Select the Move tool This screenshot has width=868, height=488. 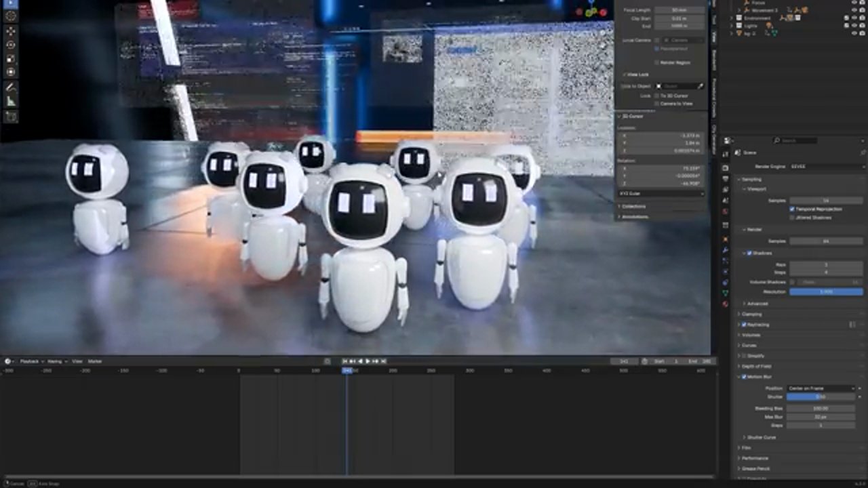[11, 31]
